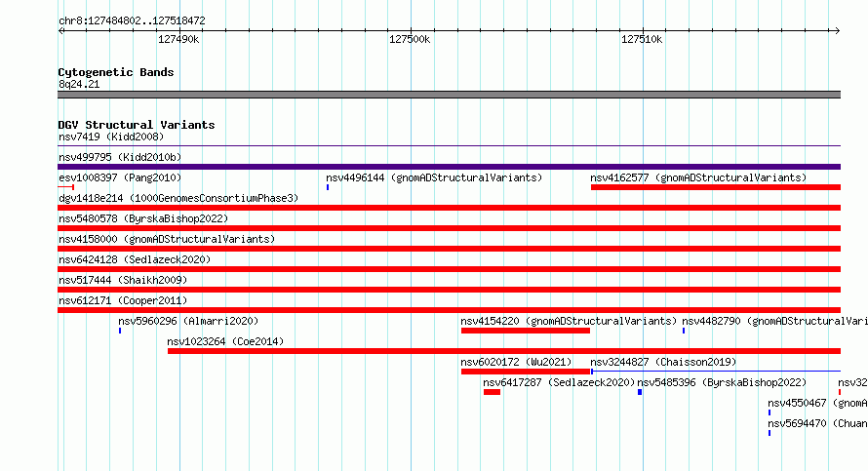Click the nsv4550467 blue marker
The height and width of the screenshot is (471, 868).
click(x=769, y=412)
